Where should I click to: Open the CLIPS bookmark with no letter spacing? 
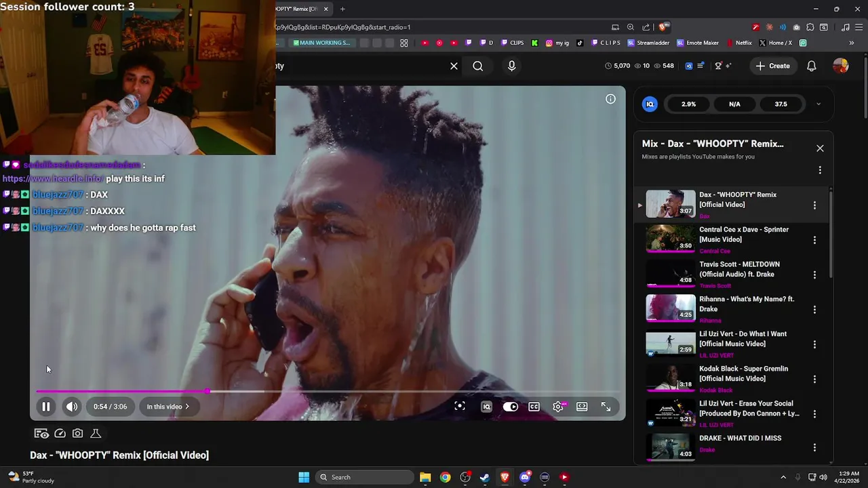click(x=512, y=43)
